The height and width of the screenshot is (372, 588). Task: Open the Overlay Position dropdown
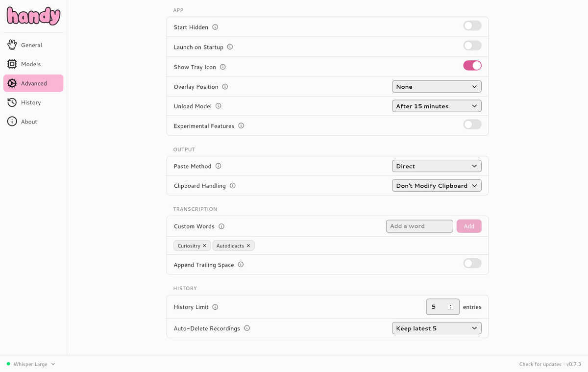coord(436,87)
